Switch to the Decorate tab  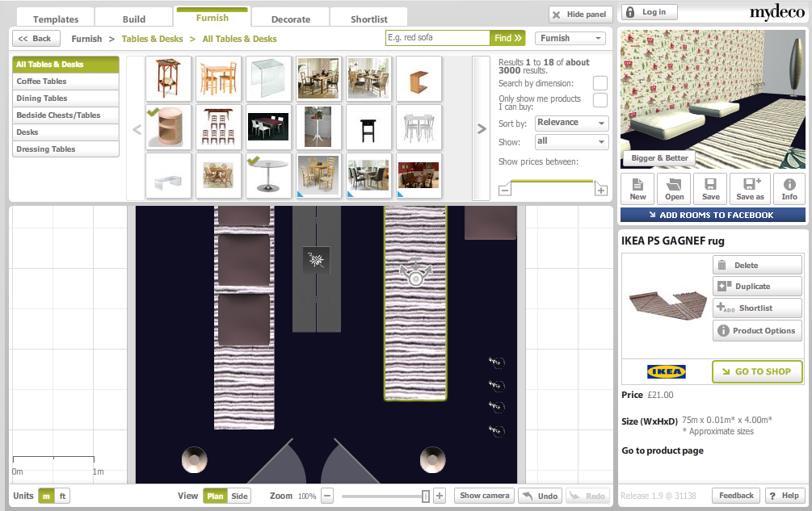[x=290, y=19]
